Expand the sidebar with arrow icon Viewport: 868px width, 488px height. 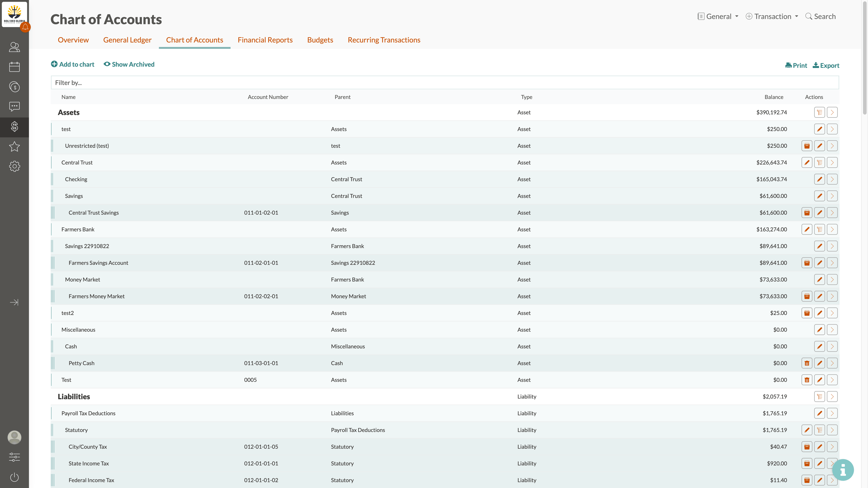point(14,302)
